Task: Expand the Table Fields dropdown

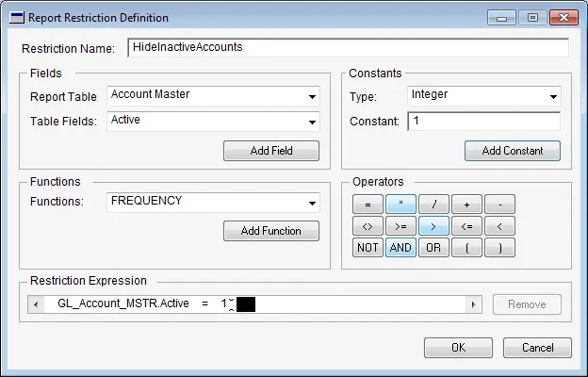Action: [311, 122]
